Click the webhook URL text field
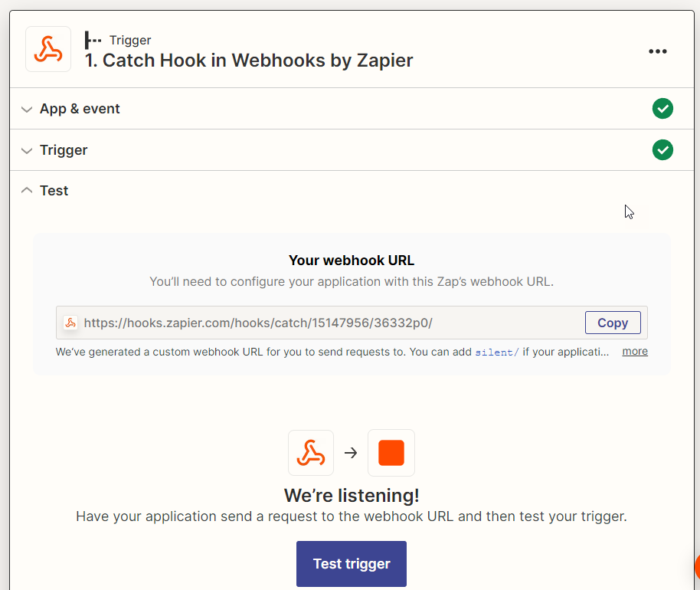Viewport: 700px width, 590px height. pyautogui.click(x=322, y=323)
